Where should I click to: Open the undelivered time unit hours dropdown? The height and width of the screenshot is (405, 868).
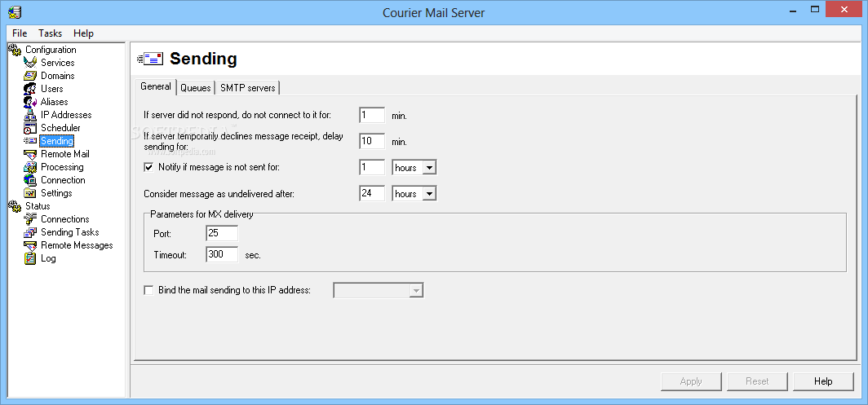click(430, 194)
